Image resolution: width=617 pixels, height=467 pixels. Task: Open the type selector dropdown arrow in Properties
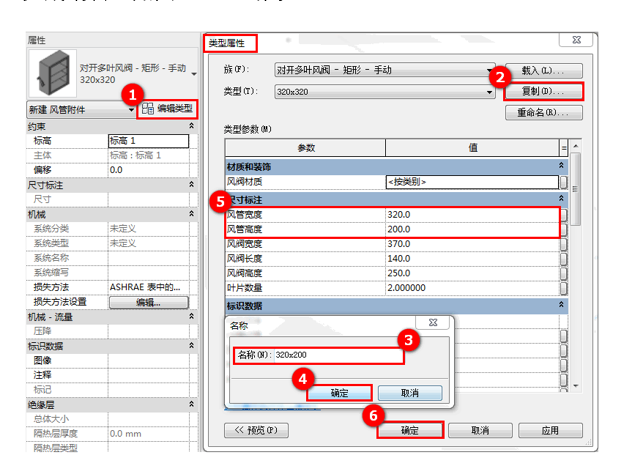click(194, 74)
